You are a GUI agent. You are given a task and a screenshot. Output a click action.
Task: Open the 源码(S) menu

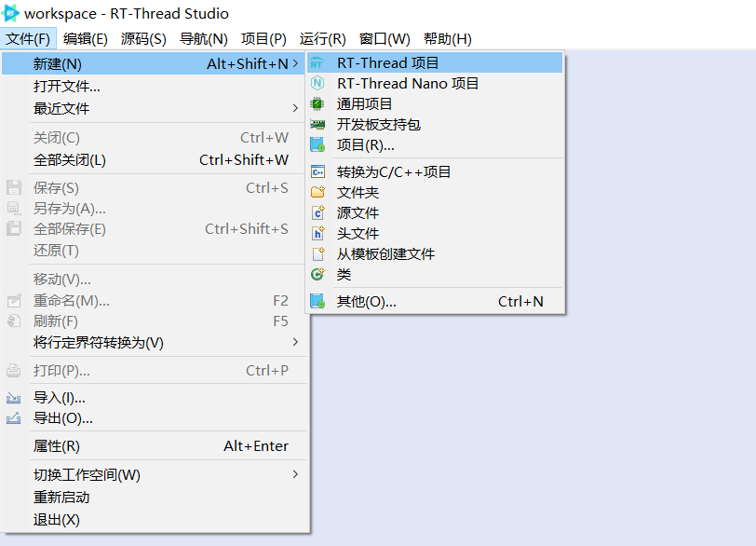pyautogui.click(x=143, y=38)
